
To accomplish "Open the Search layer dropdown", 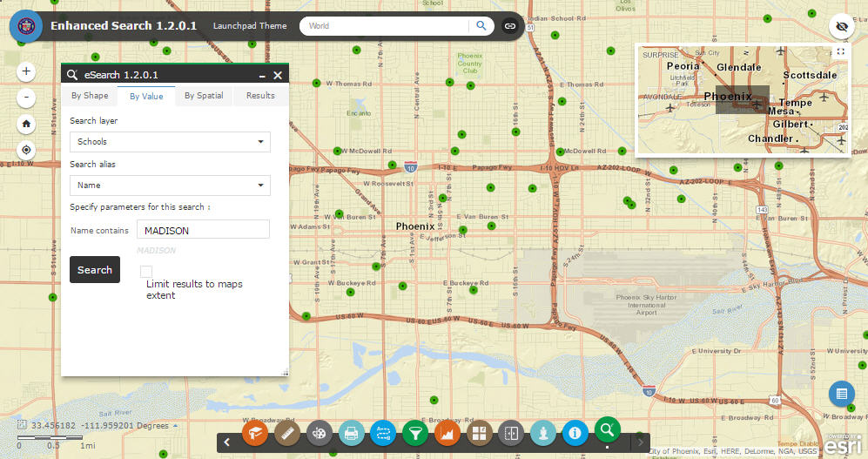I will coord(170,142).
